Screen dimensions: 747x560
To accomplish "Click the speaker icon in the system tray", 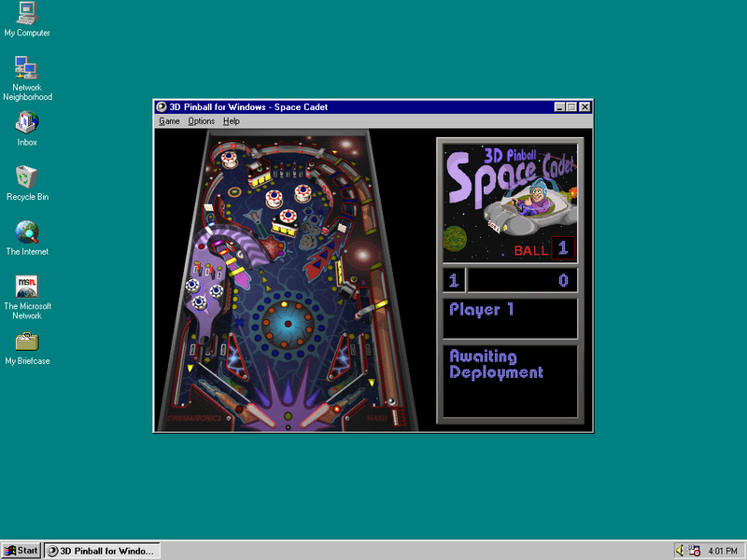I will tap(681, 550).
